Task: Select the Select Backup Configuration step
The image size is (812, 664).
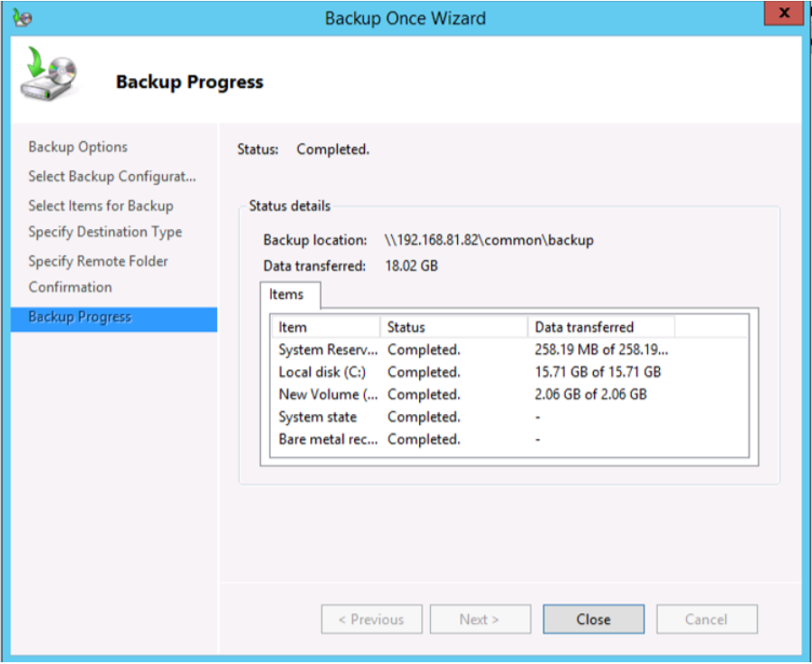Action: [x=111, y=176]
